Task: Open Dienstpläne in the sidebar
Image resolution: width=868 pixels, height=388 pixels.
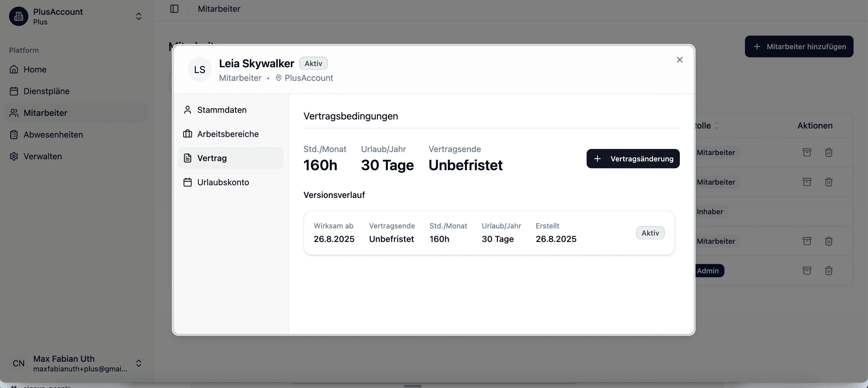Action: click(46, 91)
